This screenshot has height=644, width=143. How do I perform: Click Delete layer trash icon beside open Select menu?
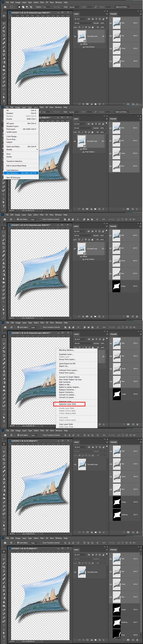click(103, 209)
